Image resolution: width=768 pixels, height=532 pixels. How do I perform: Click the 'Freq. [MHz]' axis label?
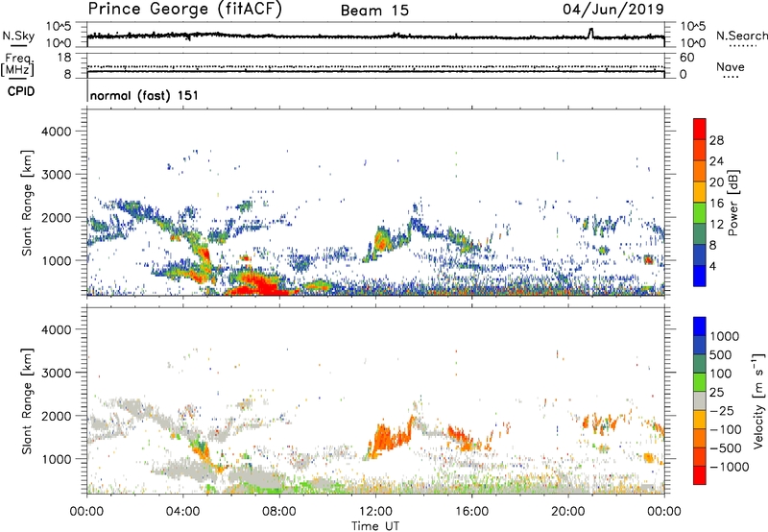18,65
